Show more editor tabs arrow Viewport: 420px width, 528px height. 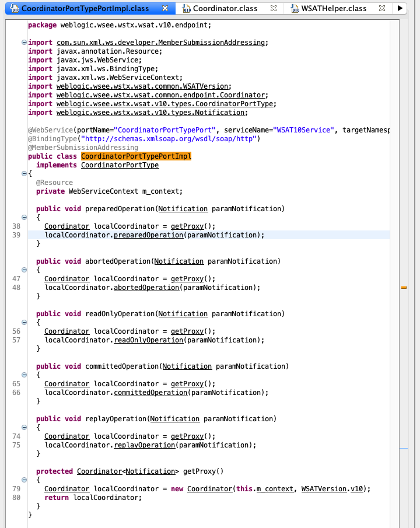400,8
